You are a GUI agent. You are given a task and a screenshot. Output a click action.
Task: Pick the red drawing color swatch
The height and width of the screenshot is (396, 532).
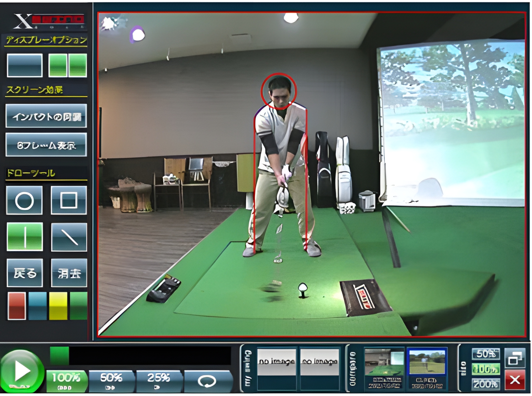(x=17, y=306)
